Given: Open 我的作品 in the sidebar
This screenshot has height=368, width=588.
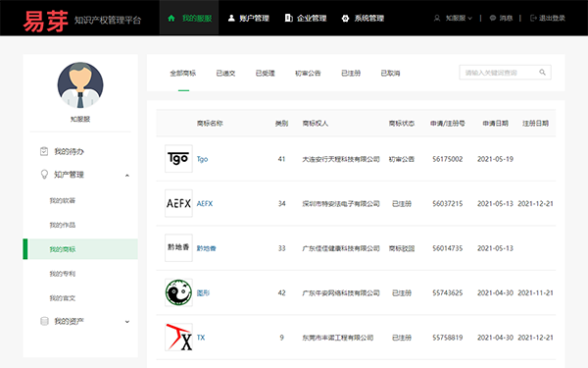Looking at the screenshot, I should point(63,225).
